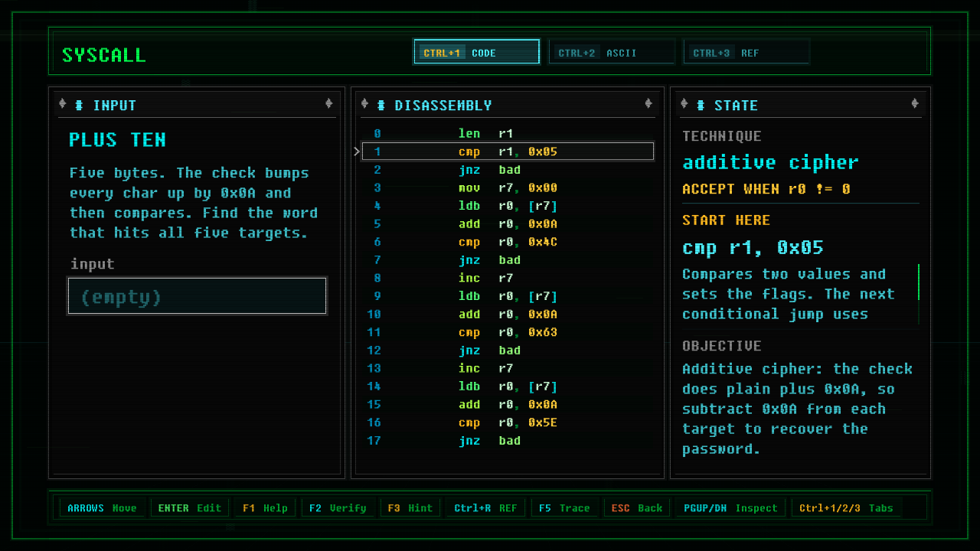This screenshot has height=551, width=980.
Task: Click the ESC Back button
Action: click(637, 507)
